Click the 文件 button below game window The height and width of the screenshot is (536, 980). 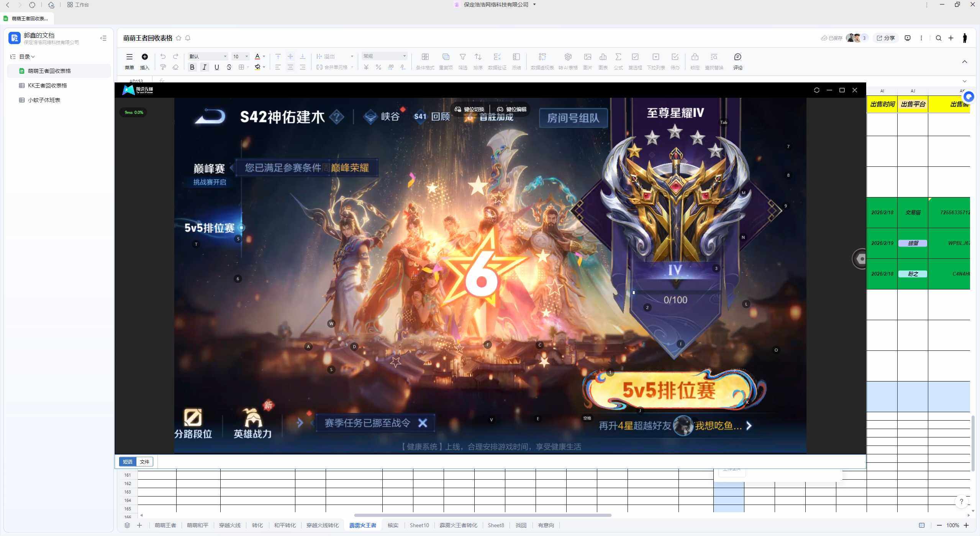tap(144, 462)
